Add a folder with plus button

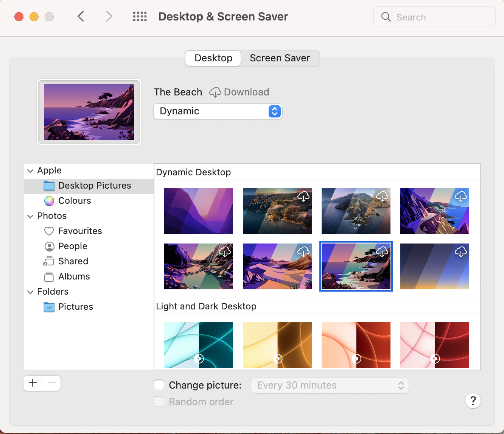(x=33, y=383)
